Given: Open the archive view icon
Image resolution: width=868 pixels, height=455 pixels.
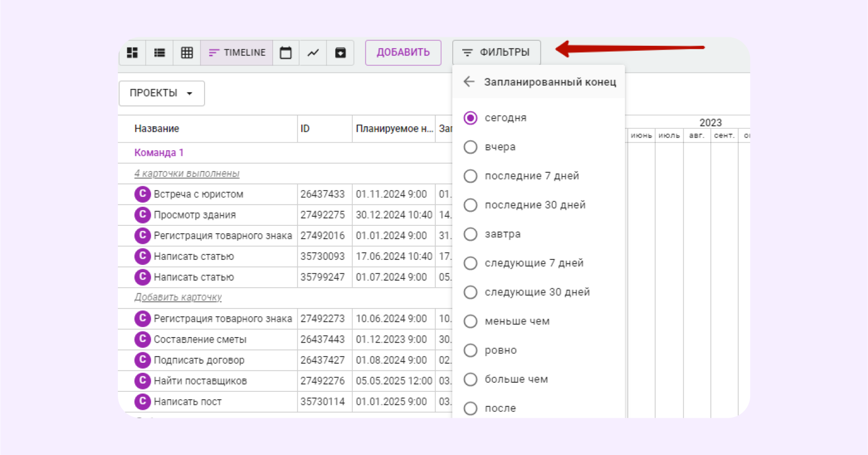Looking at the screenshot, I should click(340, 53).
